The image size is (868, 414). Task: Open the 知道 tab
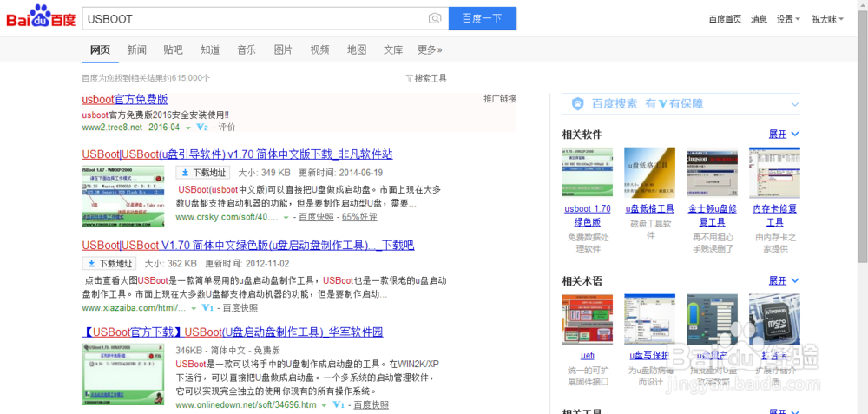pos(210,49)
